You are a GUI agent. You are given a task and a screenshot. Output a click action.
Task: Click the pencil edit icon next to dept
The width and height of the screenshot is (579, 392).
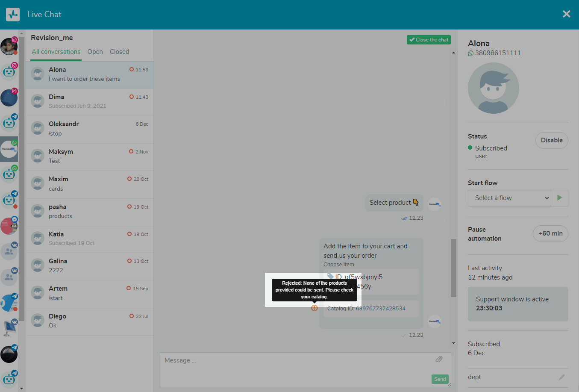coord(561,377)
